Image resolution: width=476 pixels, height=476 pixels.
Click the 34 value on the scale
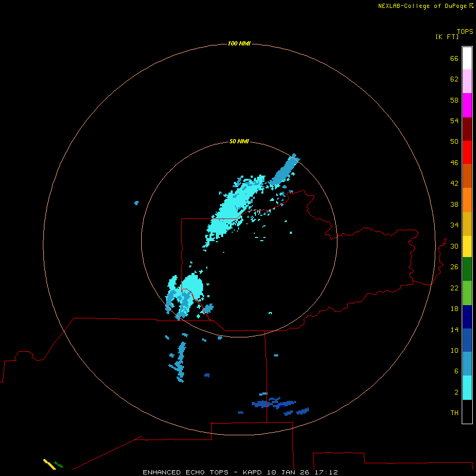[x=454, y=225]
